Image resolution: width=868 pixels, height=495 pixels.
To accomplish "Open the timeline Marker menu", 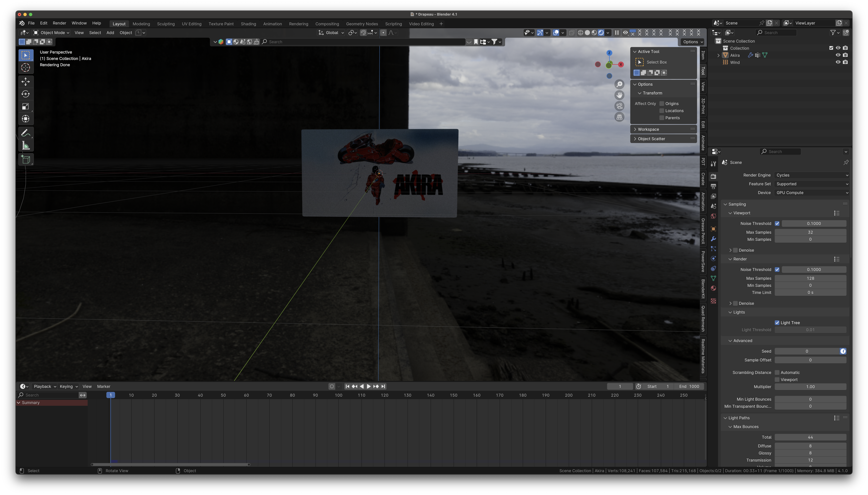I will (104, 386).
